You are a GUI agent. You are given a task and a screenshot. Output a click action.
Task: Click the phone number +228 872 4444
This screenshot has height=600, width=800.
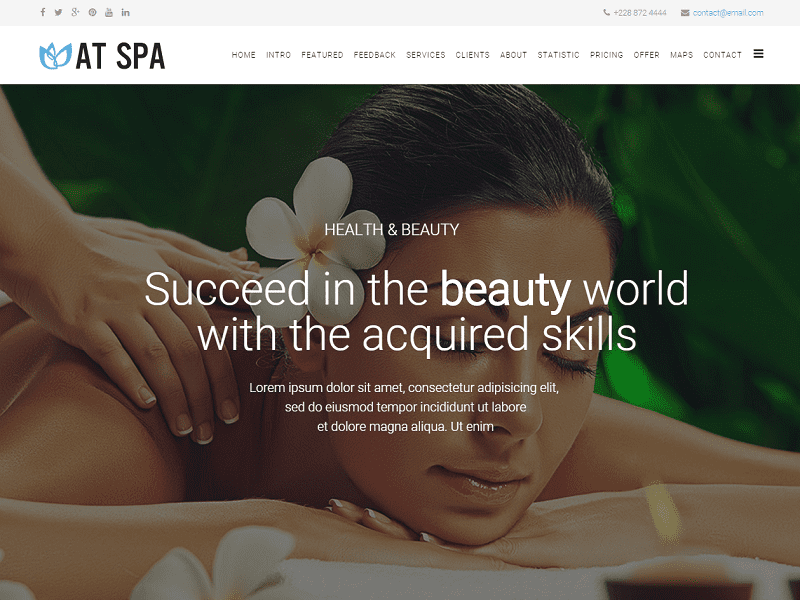click(640, 13)
